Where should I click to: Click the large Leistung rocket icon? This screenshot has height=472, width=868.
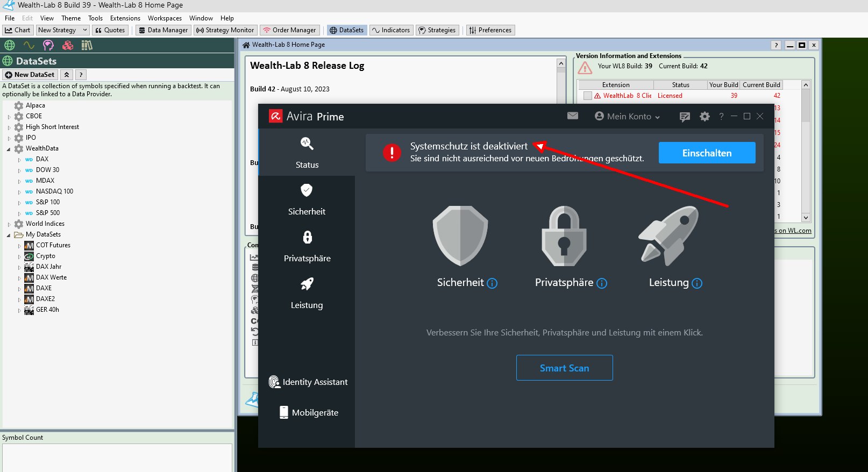coord(668,235)
